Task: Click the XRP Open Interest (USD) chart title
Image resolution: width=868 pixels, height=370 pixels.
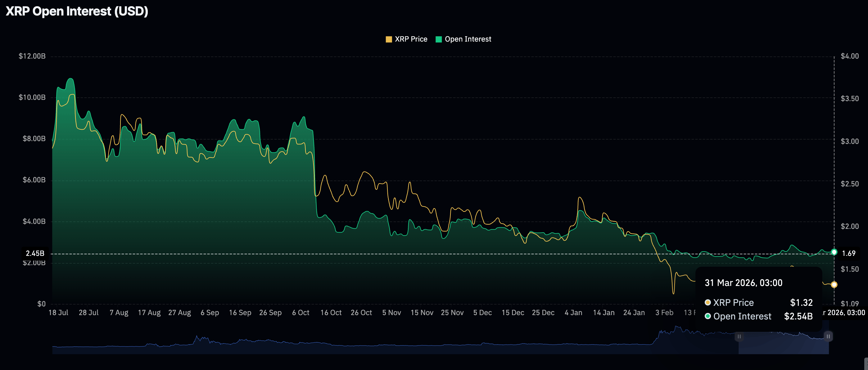Action: tap(77, 11)
